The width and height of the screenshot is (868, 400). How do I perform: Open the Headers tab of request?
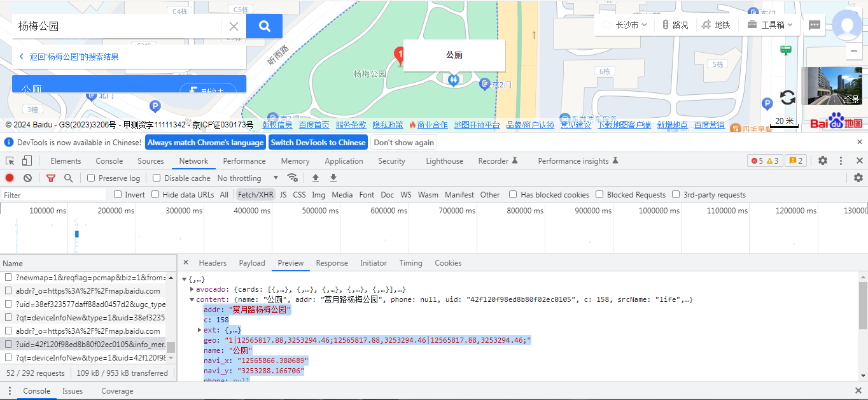213,262
